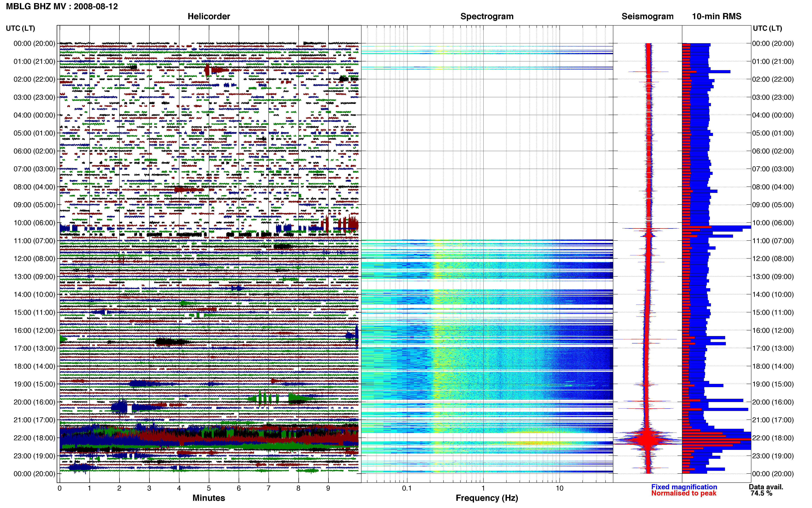The image size is (812, 508).
Task: Click right-side time label '16:00 (12:00)'
Action: click(x=773, y=330)
